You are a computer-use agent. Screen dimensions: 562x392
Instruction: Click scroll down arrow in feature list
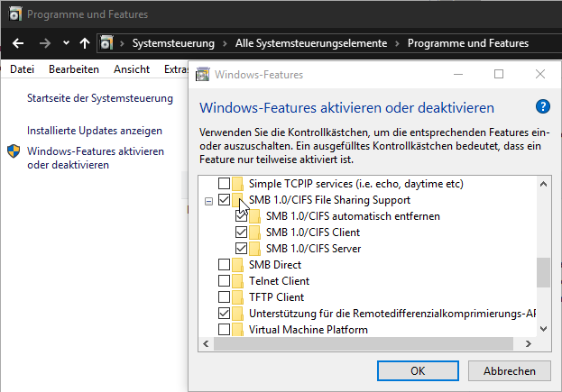[543, 329]
